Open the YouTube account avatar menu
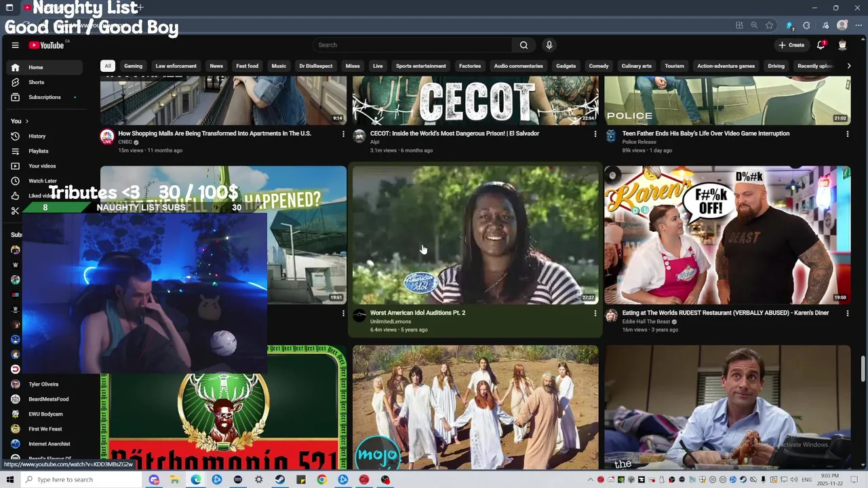 [x=842, y=45]
